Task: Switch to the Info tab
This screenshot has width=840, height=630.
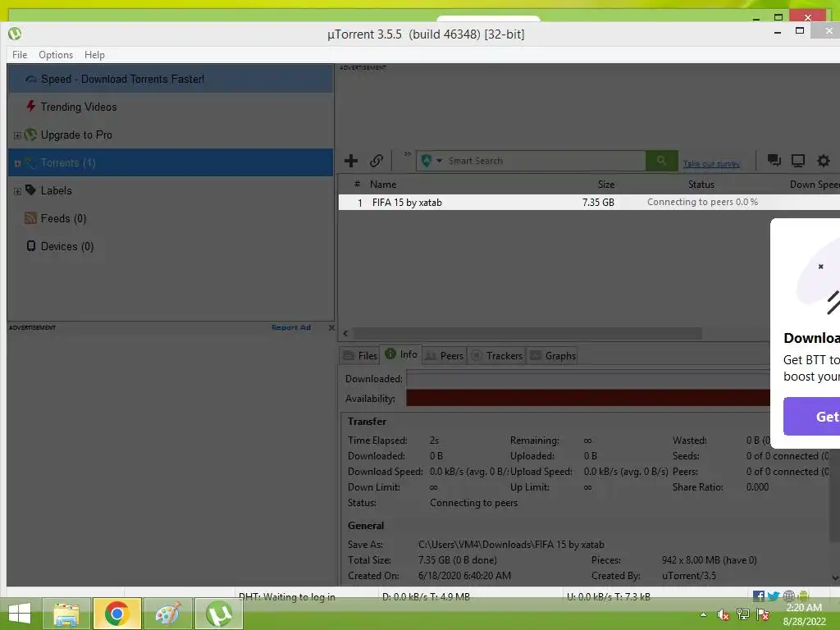Action: tap(400, 354)
